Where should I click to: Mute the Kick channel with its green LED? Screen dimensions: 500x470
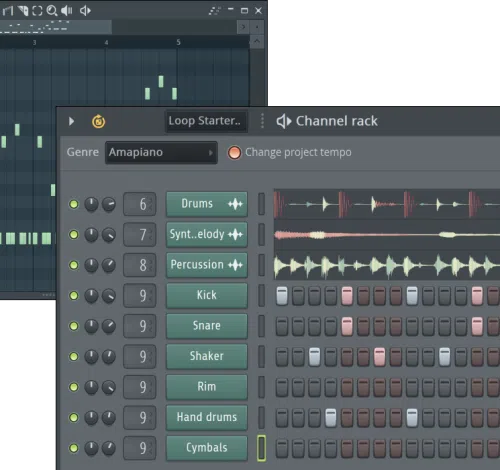tap(74, 296)
